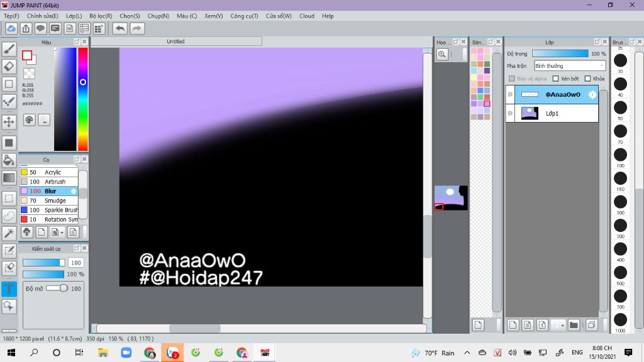Image resolution: width=644 pixels, height=362 pixels.
Task: Close the Màu color panel
Action: coord(84,42)
